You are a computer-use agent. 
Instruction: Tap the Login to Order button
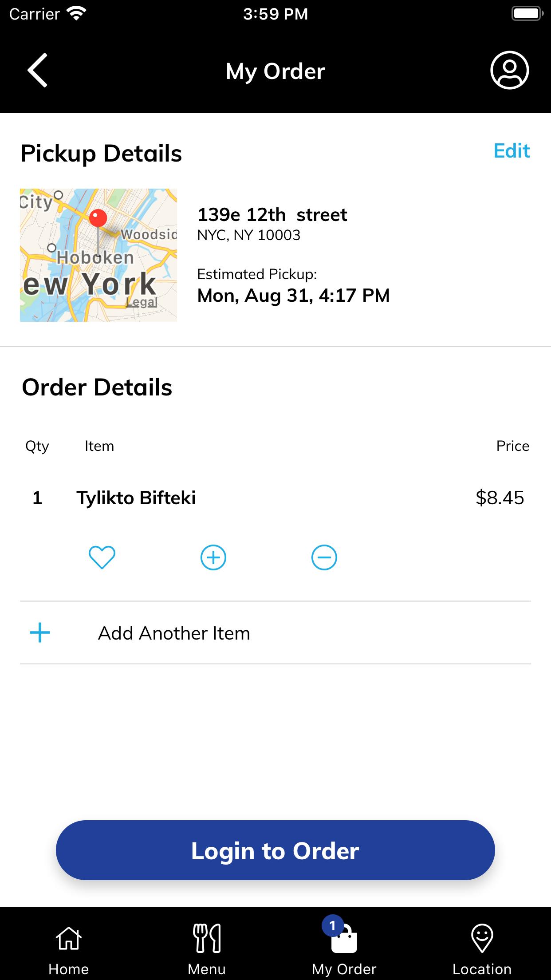[275, 850]
